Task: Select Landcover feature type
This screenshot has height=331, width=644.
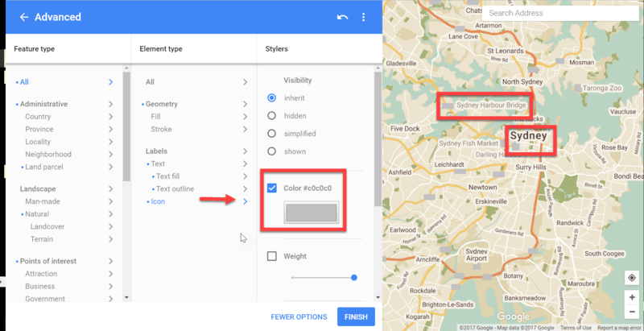Action: tap(47, 226)
